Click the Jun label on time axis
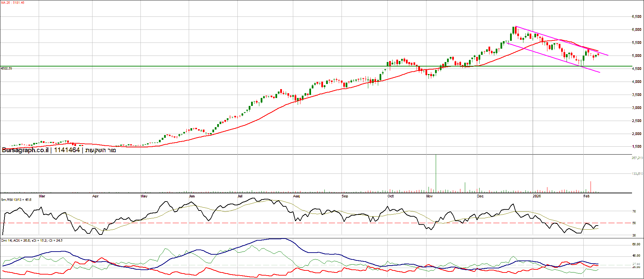Image resolution: width=644 pixels, height=279 pixels. pyautogui.click(x=191, y=196)
